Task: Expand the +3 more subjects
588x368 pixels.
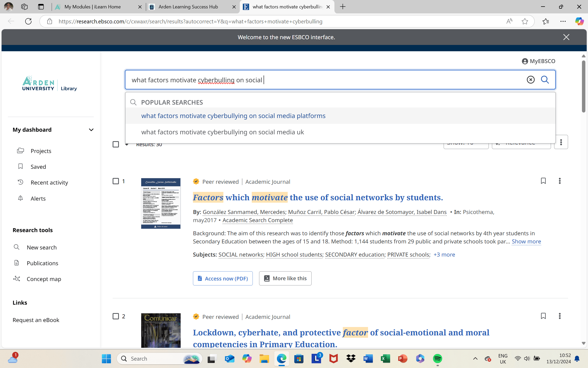Action: (444, 254)
